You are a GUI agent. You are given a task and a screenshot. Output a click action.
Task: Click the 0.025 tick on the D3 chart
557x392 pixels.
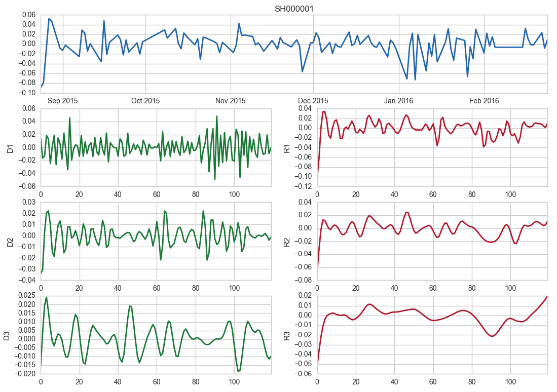tap(26, 295)
